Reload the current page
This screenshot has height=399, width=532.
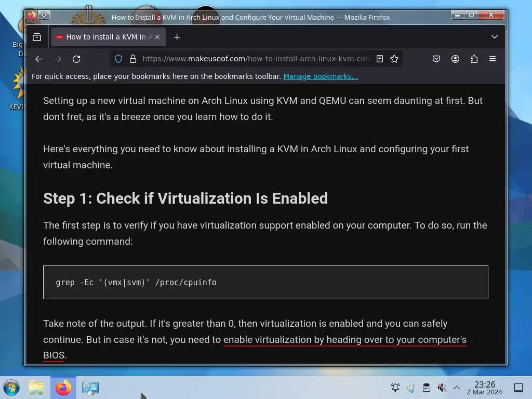pyautogui.click(x=76, y=59)
